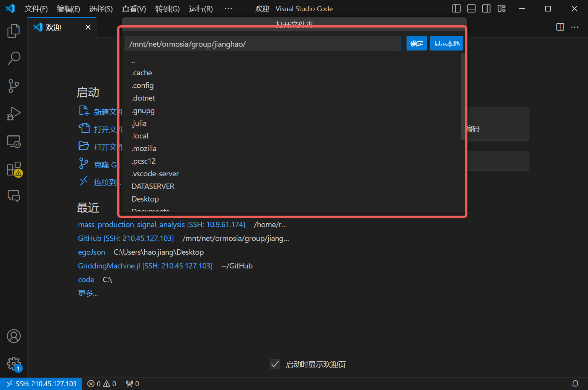Screen dimensions: 588x390
Task: Click the 新建文件 new file icon
Action: pyautogui.click(x=84, y=111)
